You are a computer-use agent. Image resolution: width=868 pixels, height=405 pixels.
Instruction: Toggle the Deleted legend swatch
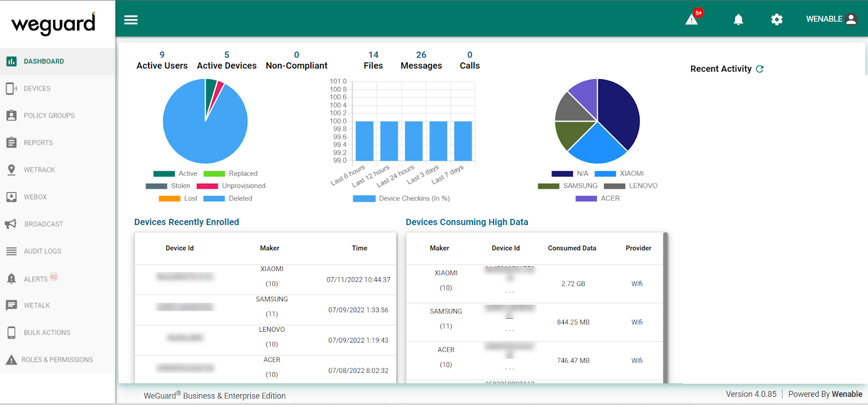[x=214, y=198]
